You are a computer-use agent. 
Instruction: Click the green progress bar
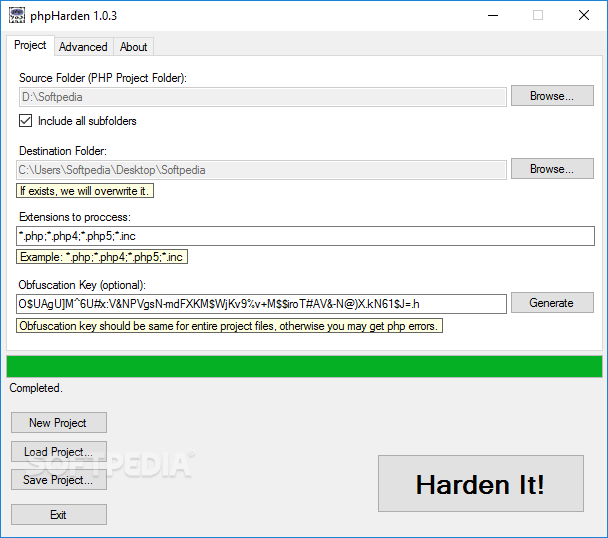click(x=304, y=367)
